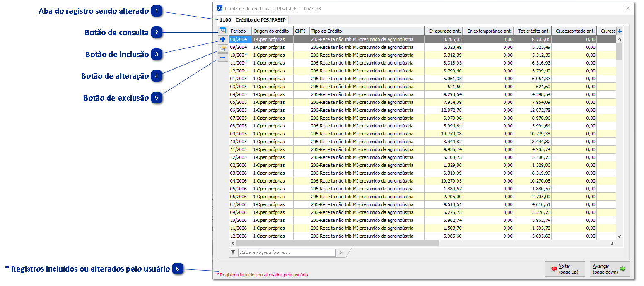644x286 pixels.
Task: Select the row with período 09/2006
Action: point(422,212)
